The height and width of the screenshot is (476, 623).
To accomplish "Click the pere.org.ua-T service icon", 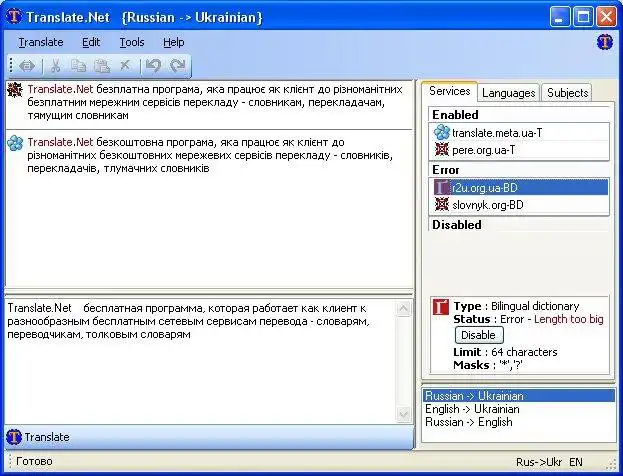I will point(441,149).
